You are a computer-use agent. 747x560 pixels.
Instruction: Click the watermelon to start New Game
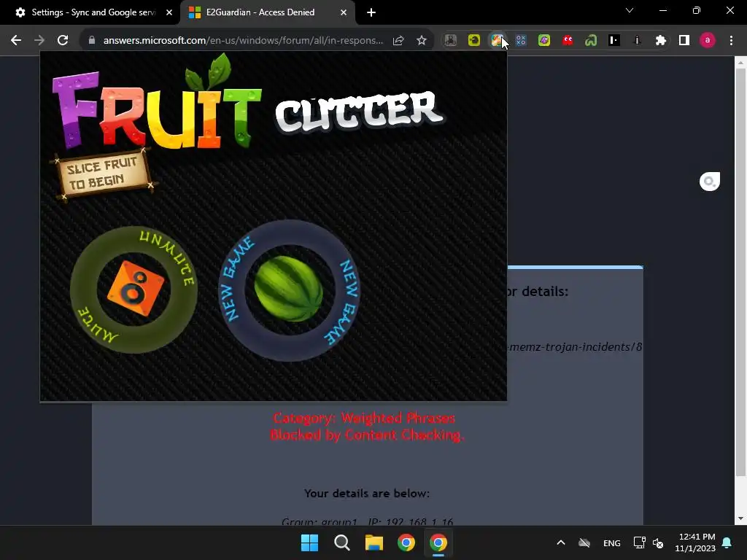click(x=289, y=289)
